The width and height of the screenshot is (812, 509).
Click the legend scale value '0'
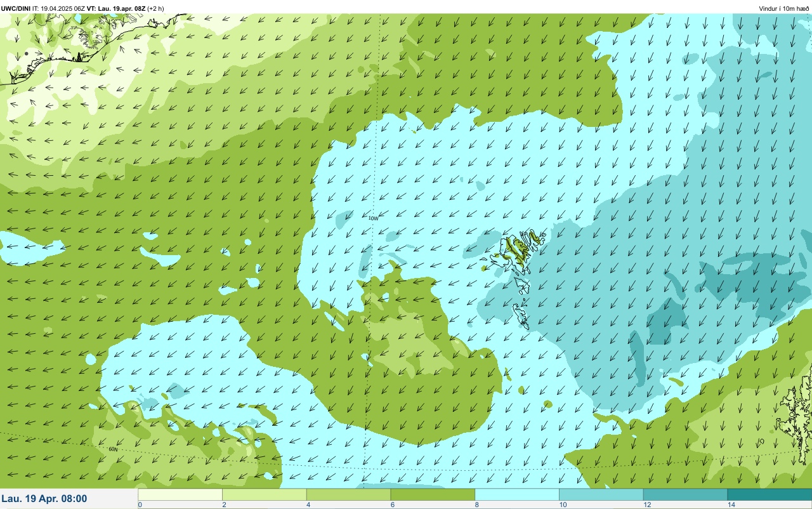[140, 505]
